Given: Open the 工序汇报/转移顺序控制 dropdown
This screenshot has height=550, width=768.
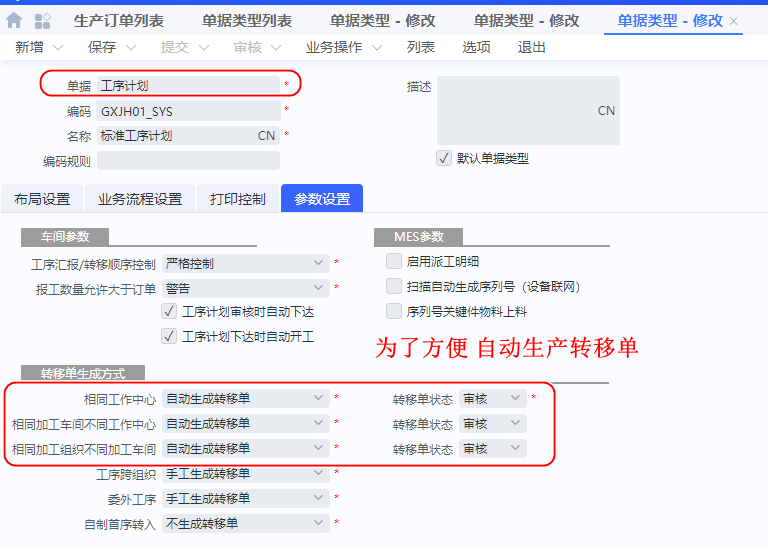Looking at the screenshot, I should (245, 264).
